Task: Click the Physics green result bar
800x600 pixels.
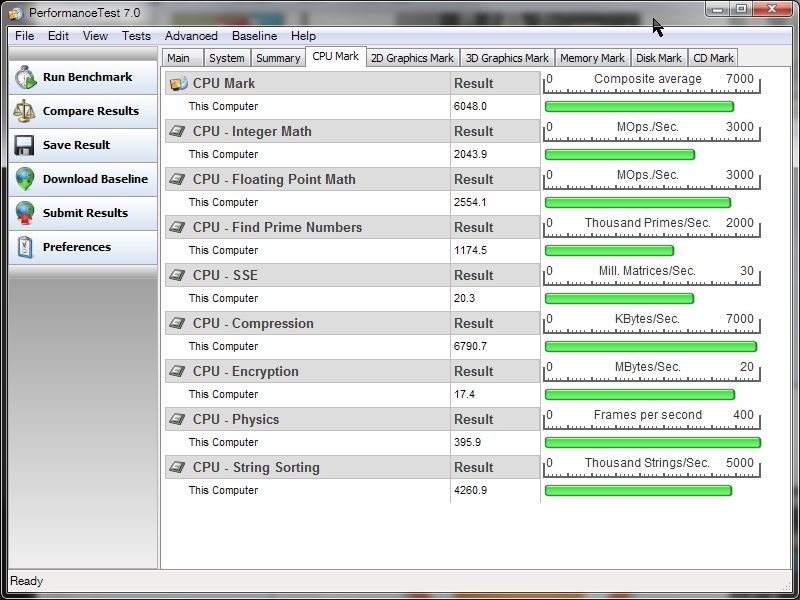Action: (653, 442)
